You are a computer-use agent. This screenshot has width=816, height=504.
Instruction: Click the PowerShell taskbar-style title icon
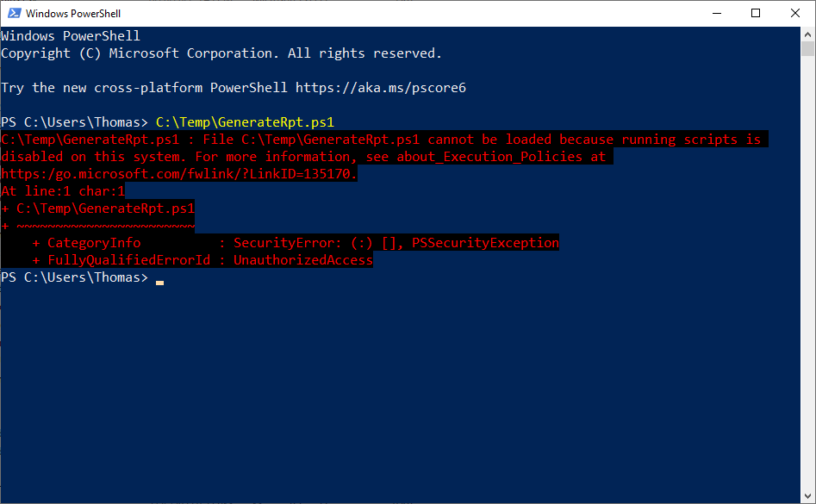point(13,13)
